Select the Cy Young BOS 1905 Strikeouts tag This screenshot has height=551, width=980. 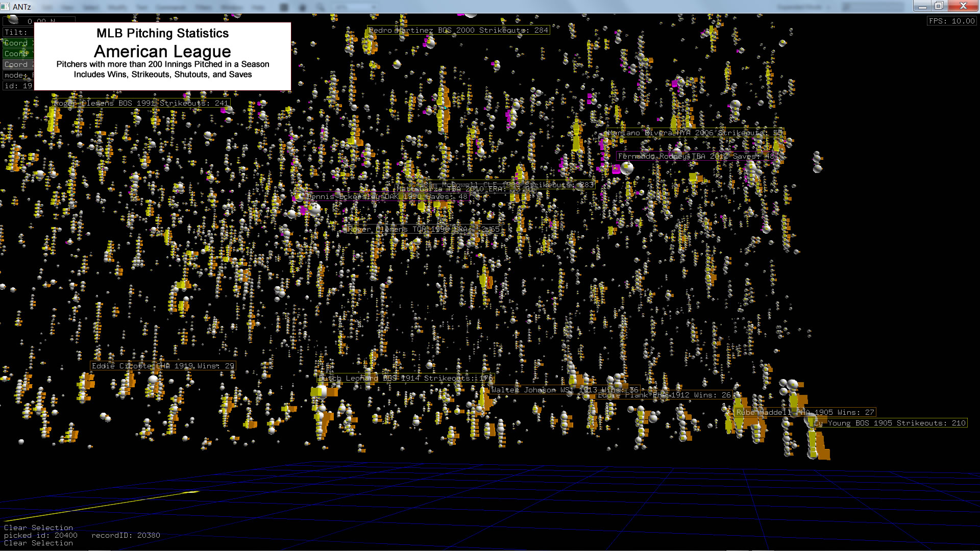[x=889, y=423]
